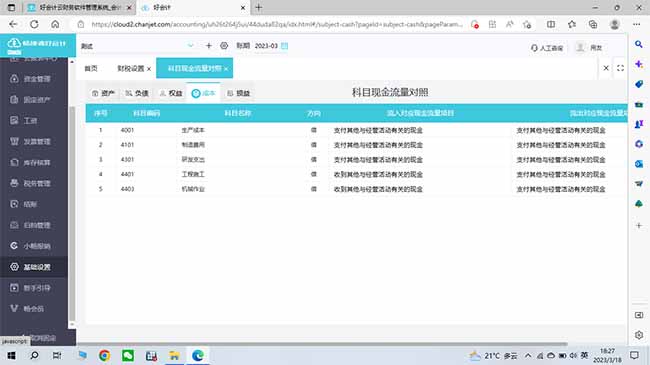Open 发票管理 in the sidebar
650x365 pixels.
click(31, 141)
